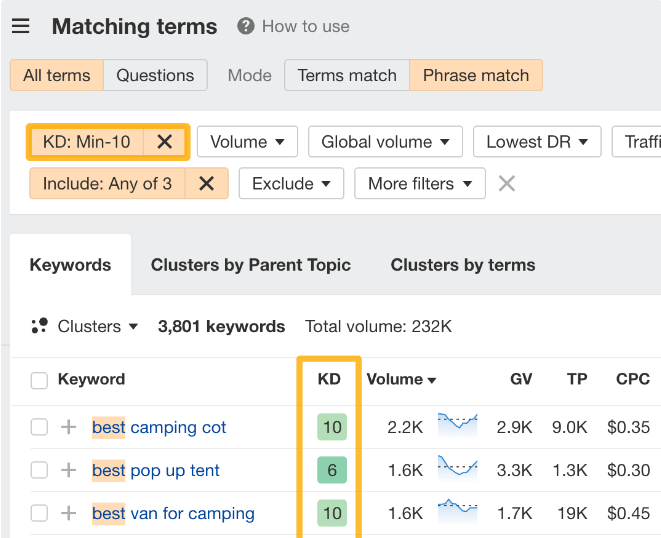The height and width of the screenshot is (538, 661).
Task: Check the best camping cot row checkbox
Action: click(39, 428)
